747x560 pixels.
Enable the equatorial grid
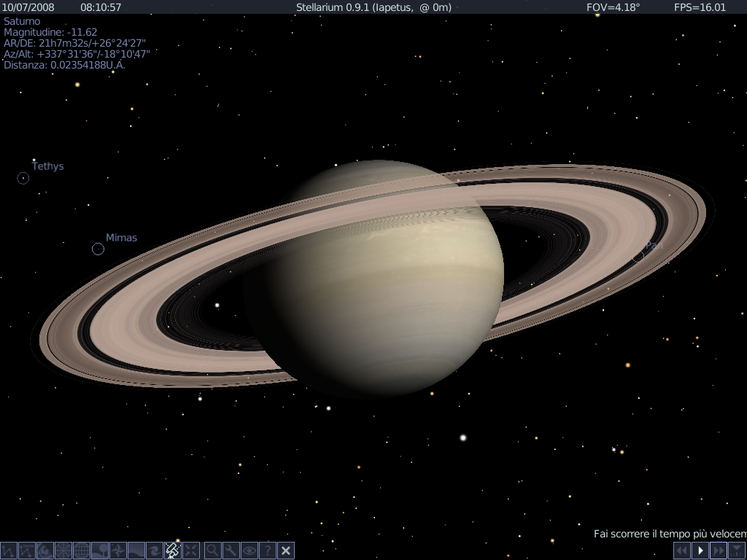(82, 551)
